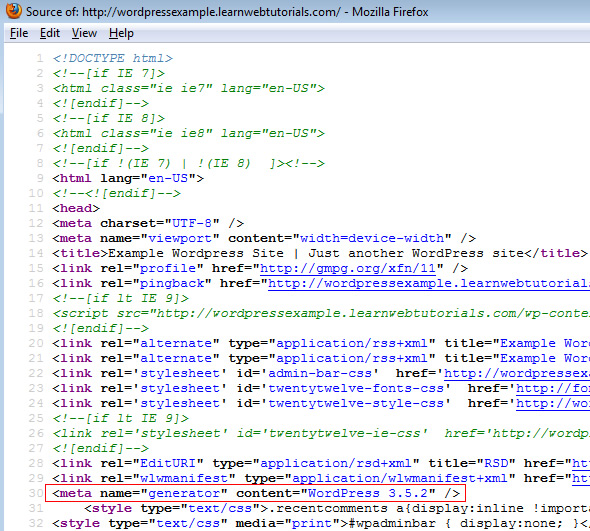The image size is (590, 531).
Task: Click the 'ie ie7' class comment line
Action: click(x=189, y=88)
